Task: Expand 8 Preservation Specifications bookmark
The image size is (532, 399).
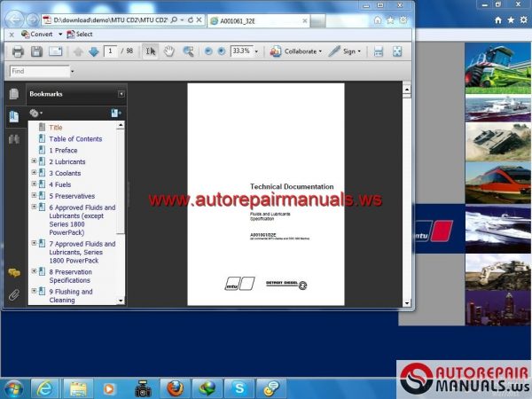Action: click(34, 271)
